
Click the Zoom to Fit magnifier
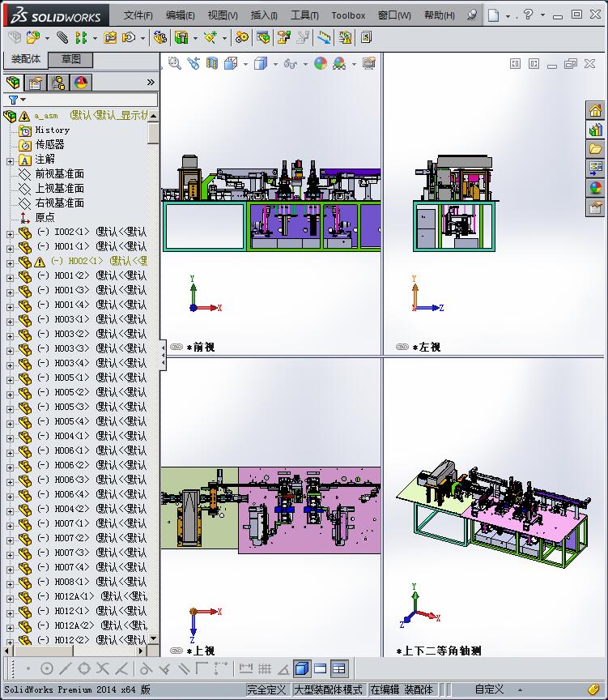click(x=175, y=63)
